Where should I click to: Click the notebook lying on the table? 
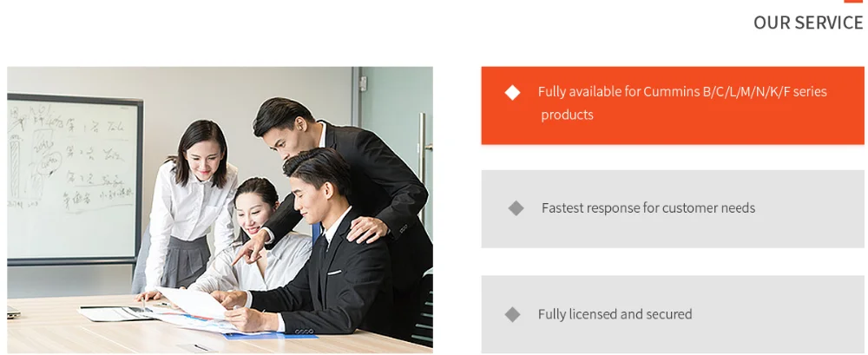pos(115,313)
